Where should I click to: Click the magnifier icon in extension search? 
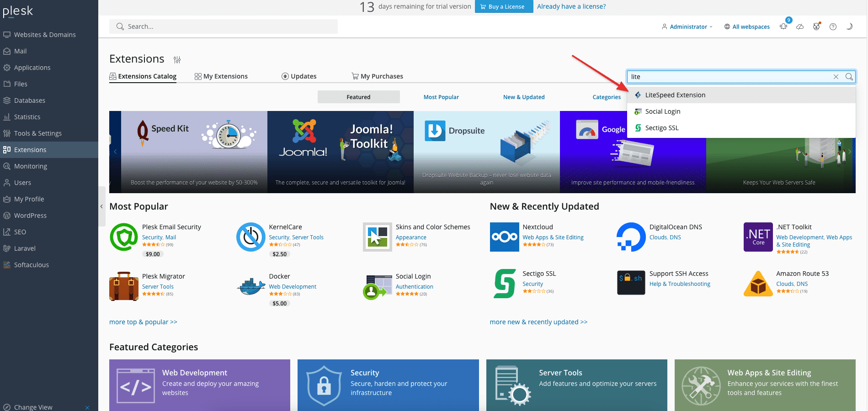[x=849, y=77]
